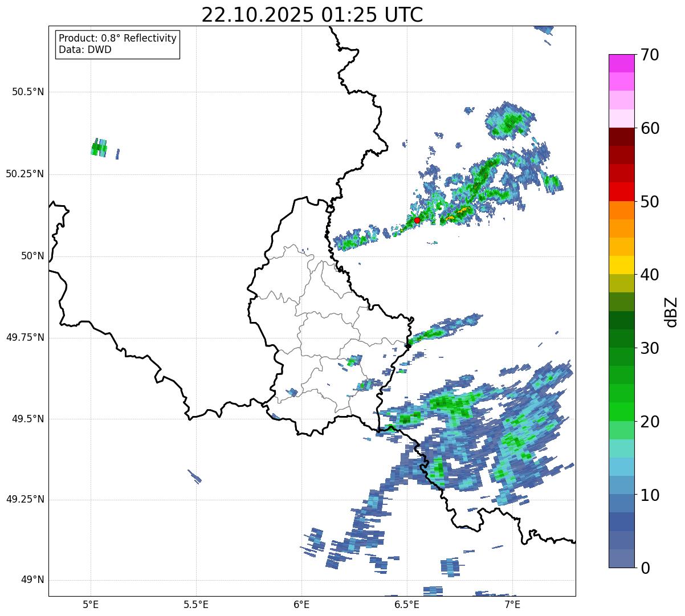This screenshot has width=685, height=616.
Task: Click the isolated radar echo near 5°E 50.3°N
Action: (99, 148)
